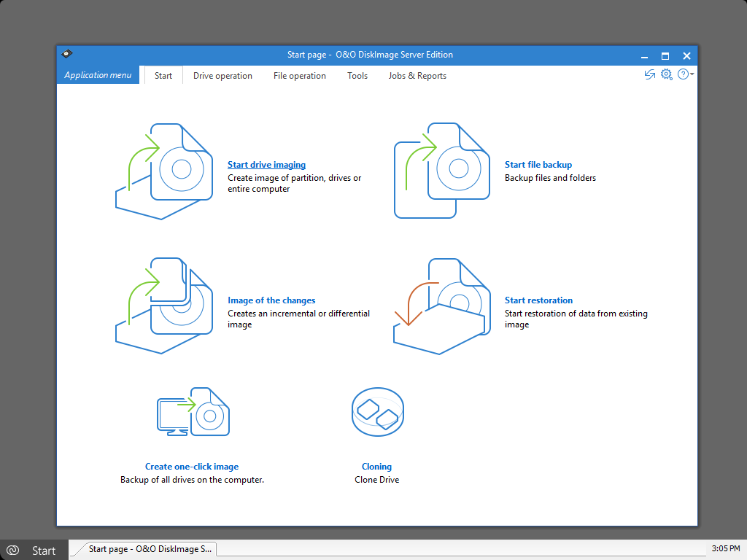
Task: Open the settings gear icon
Action: tap(667, 74)
